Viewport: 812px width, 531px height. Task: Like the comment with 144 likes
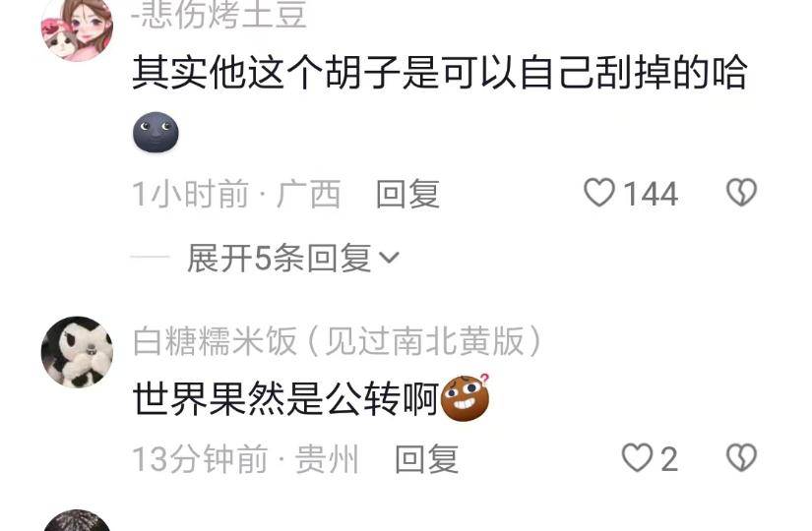tap(599, 193)
